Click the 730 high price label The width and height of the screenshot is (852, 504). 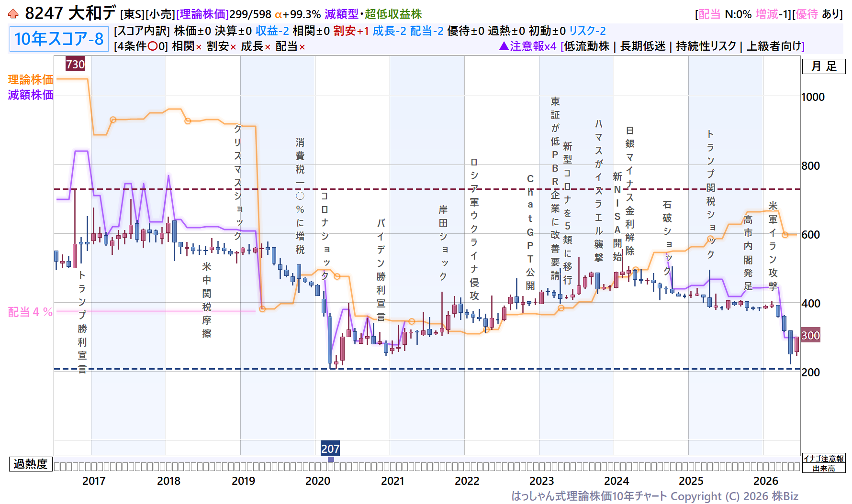pos(75,64)
